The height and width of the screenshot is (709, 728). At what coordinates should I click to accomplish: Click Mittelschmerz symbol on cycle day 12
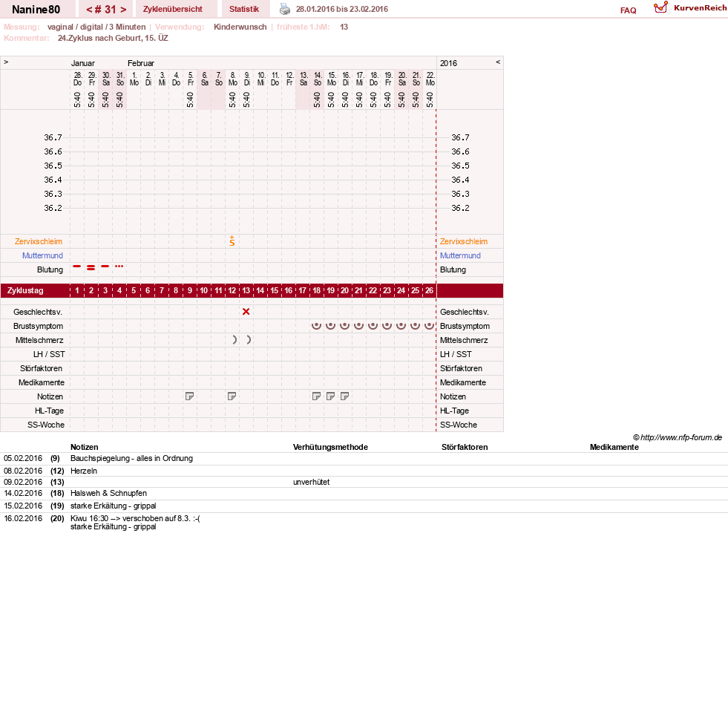pos(235,339)
